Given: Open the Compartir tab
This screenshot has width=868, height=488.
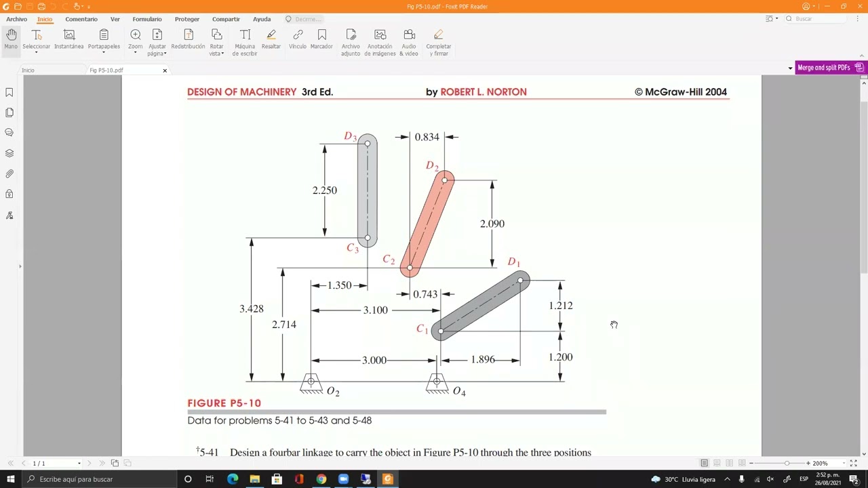Looking at the screenshot, I should coord(226,19).
